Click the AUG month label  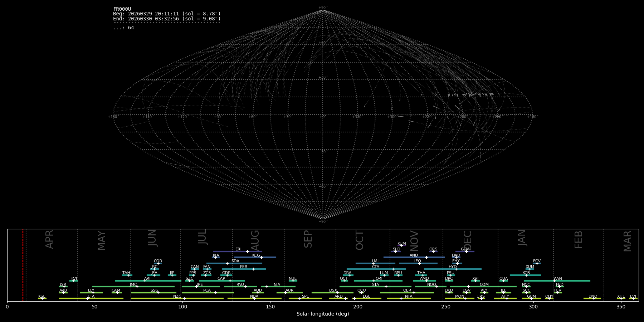click(x=255, y=240)
